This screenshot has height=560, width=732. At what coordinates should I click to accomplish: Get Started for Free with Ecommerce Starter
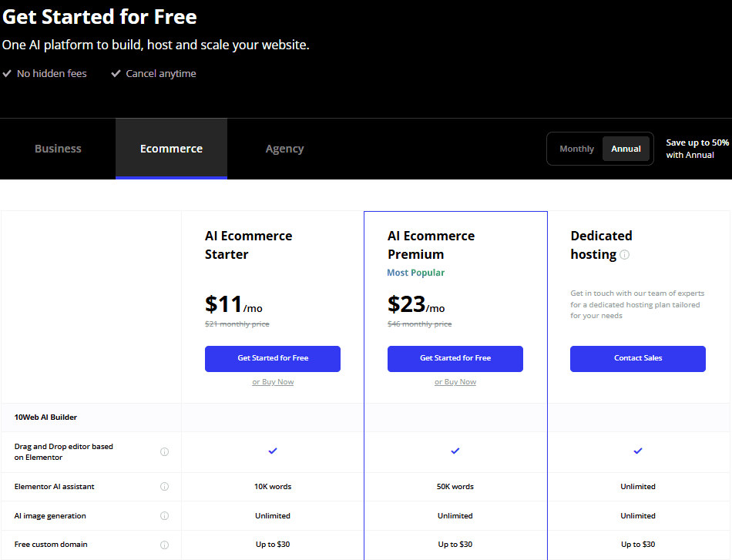click(273, 358)
